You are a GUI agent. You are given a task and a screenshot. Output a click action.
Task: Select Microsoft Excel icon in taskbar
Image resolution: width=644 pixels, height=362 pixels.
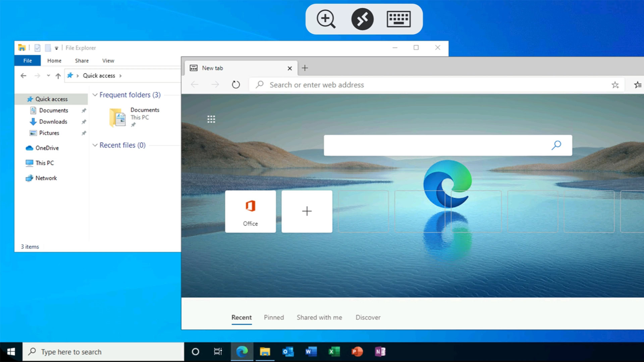click(334, 351)
